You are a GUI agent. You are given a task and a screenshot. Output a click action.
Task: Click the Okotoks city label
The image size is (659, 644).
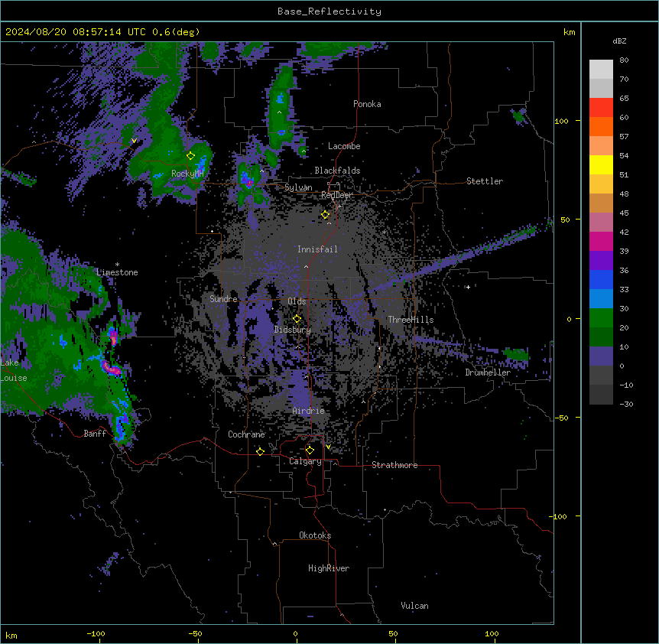pos(315,535)
